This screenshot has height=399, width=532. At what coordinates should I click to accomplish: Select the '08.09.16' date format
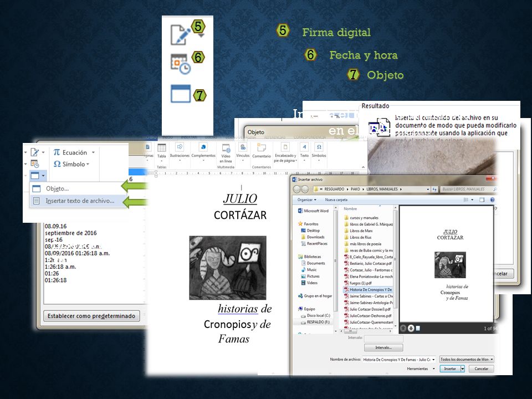(55, 226)
